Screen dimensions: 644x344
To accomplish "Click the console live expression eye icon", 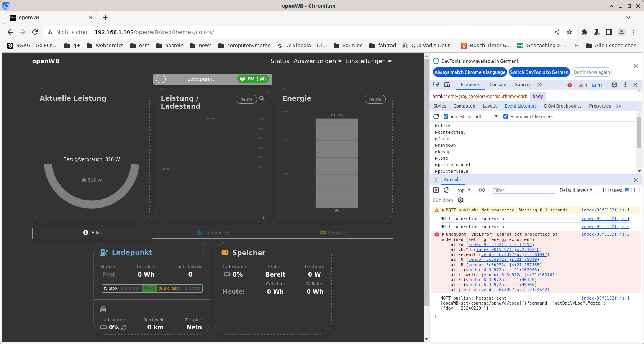I will (482, 190).
